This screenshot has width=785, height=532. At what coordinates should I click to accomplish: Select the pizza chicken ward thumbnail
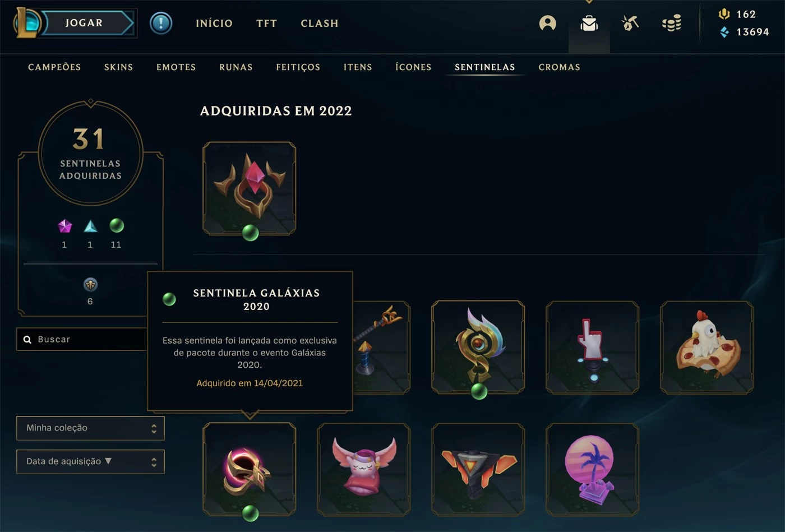pyautogui.click(x=706, y=348)
